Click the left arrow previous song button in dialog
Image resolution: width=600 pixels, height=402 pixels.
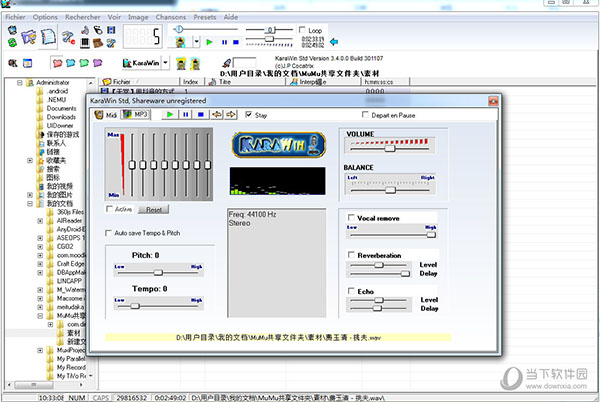217,114
